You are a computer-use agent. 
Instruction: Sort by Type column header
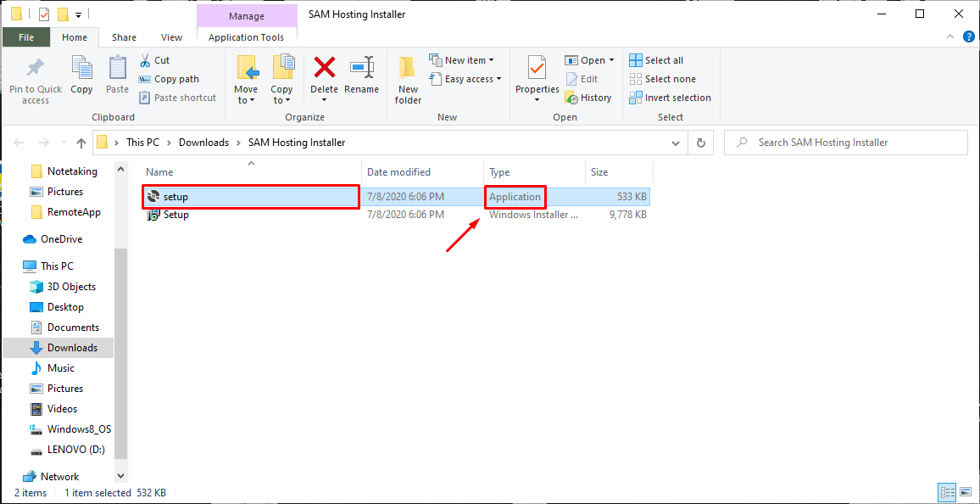pos(534,172)
